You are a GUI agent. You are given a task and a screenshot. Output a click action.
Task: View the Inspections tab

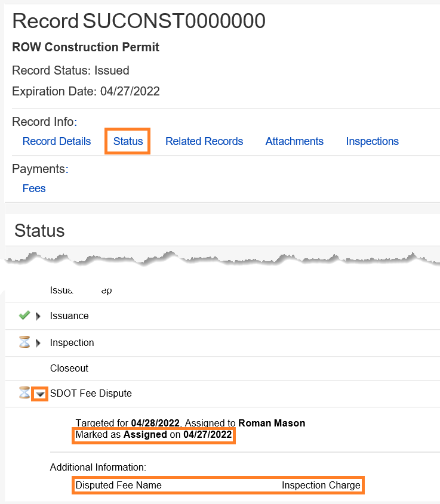[x=372, y=141]
